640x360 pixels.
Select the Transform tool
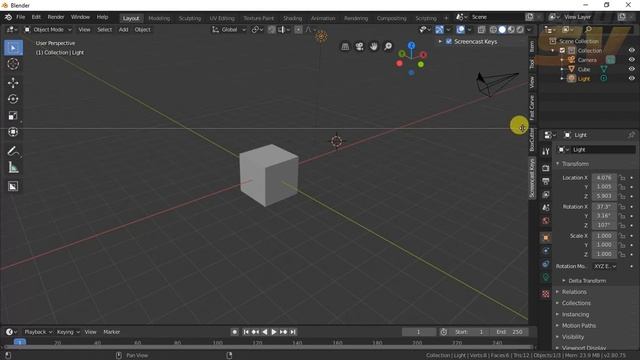pyautogui.click(x=13, y=132)
